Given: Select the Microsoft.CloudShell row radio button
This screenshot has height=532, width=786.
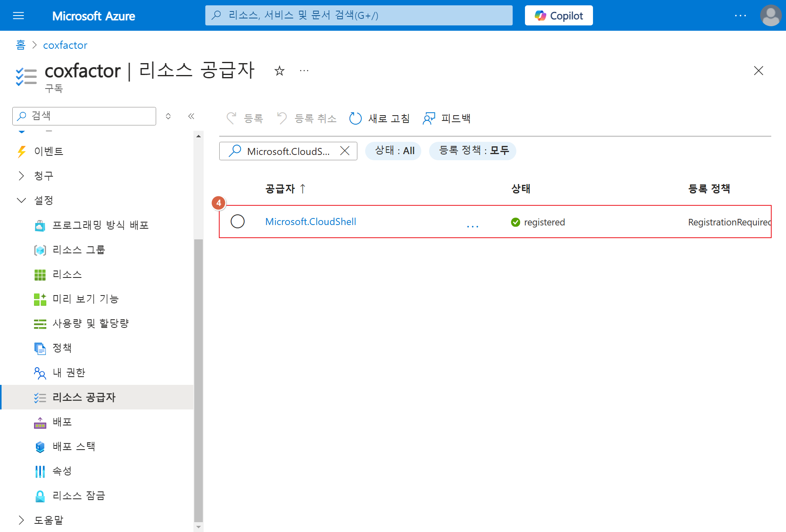Looking at the screenshot, I should pyautogui.click(x=238, y=222).
